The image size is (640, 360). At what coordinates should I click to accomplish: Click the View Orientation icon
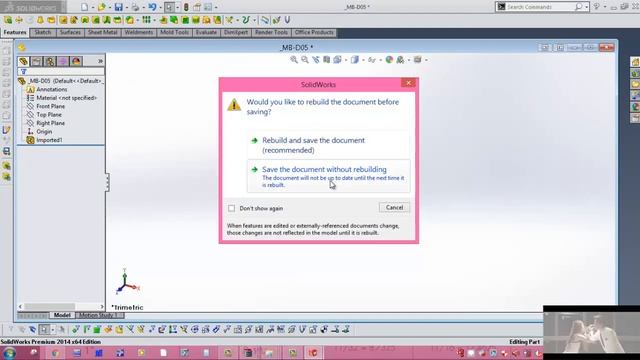click(337, 60)
